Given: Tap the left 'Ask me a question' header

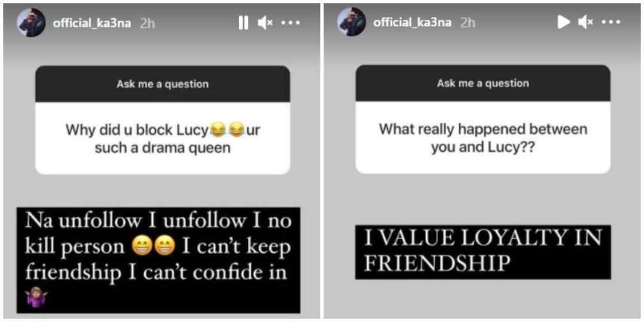Looking at the screenshot, I should pyautogui.click(x=163, y=84).
